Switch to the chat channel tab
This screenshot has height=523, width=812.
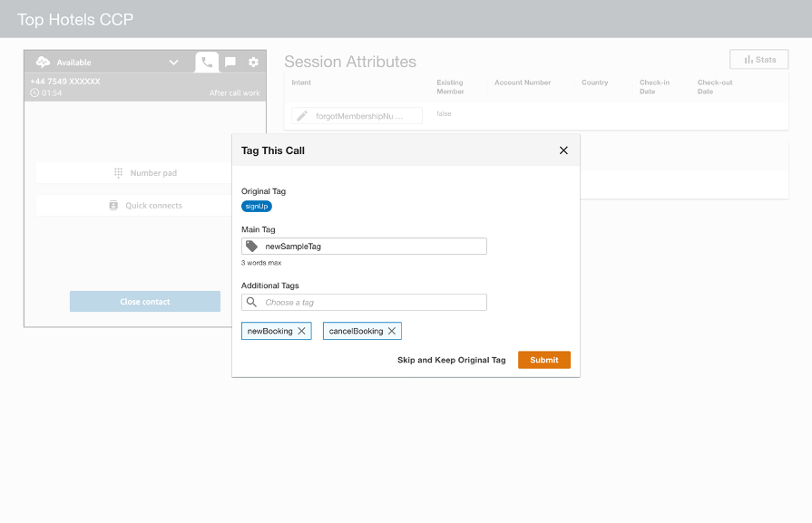coord(230,62)
